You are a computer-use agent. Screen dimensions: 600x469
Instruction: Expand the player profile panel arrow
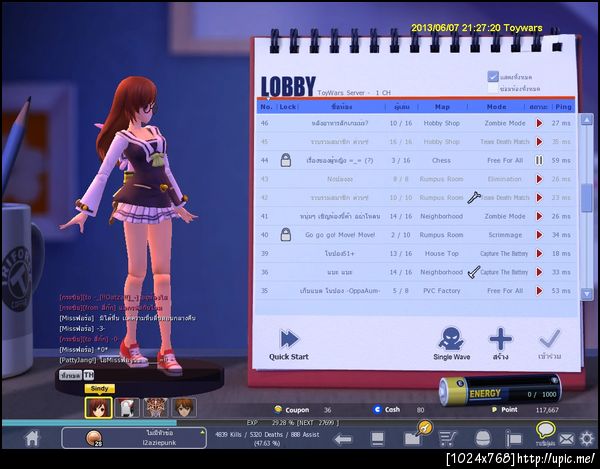[x=202, y=432]
